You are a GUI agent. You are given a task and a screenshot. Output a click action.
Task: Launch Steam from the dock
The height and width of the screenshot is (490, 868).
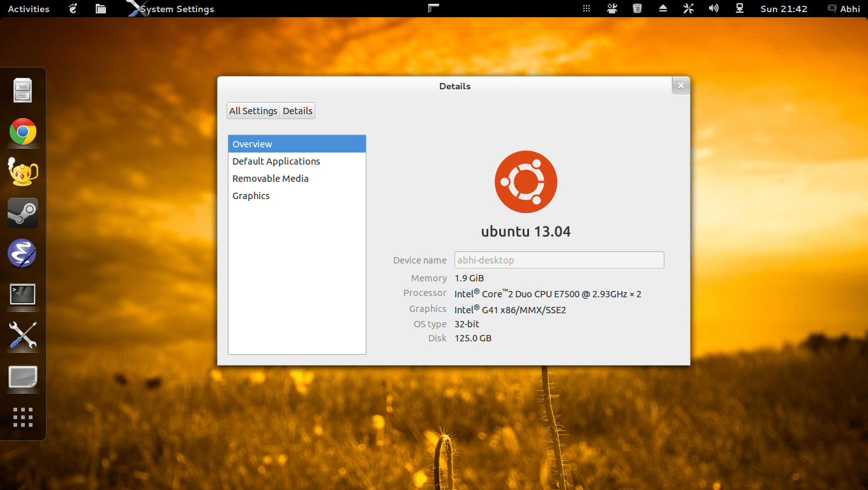tap(23, 213)
